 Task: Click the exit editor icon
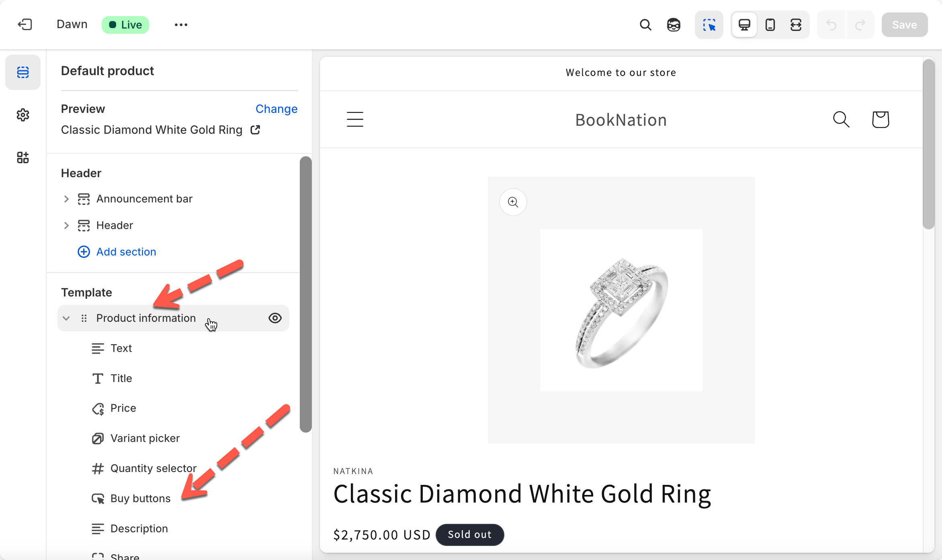(25, 25)
